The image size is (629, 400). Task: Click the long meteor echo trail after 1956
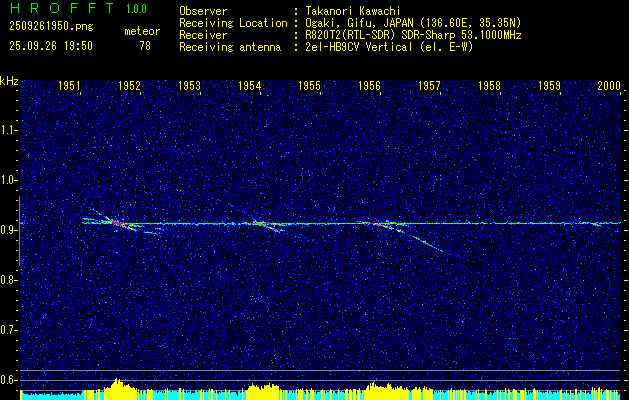click(427, 244)
